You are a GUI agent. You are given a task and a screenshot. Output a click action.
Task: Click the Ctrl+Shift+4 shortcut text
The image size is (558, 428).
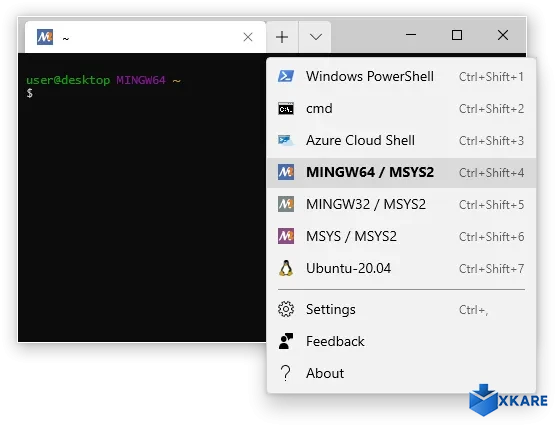[491, 173]
